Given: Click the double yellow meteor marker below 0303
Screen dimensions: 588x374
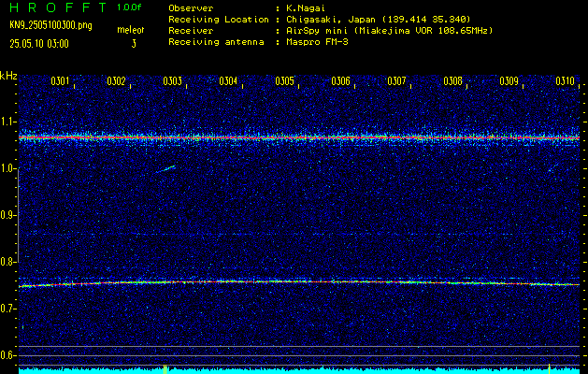Looking at the screenshot, I should 165,369.
